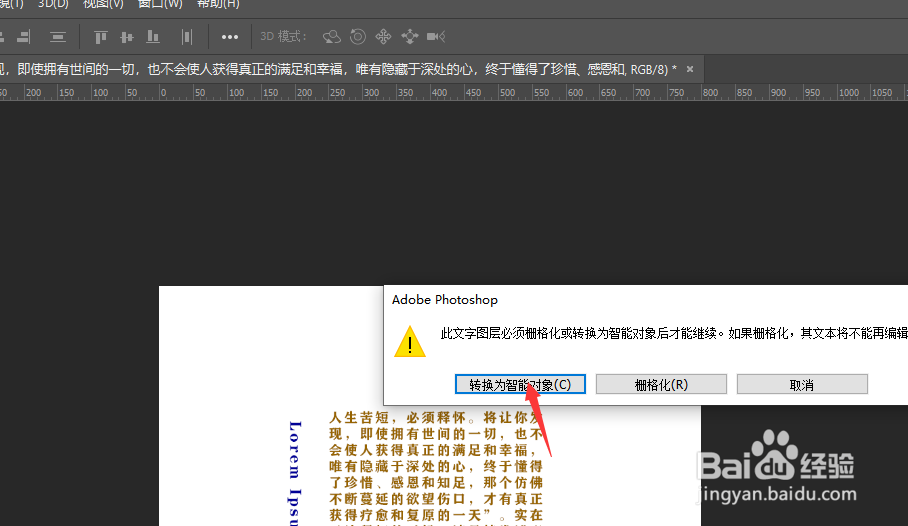Click 转换为智能对象(C) button
908x526 pixels.
click(x=520, y=385)
